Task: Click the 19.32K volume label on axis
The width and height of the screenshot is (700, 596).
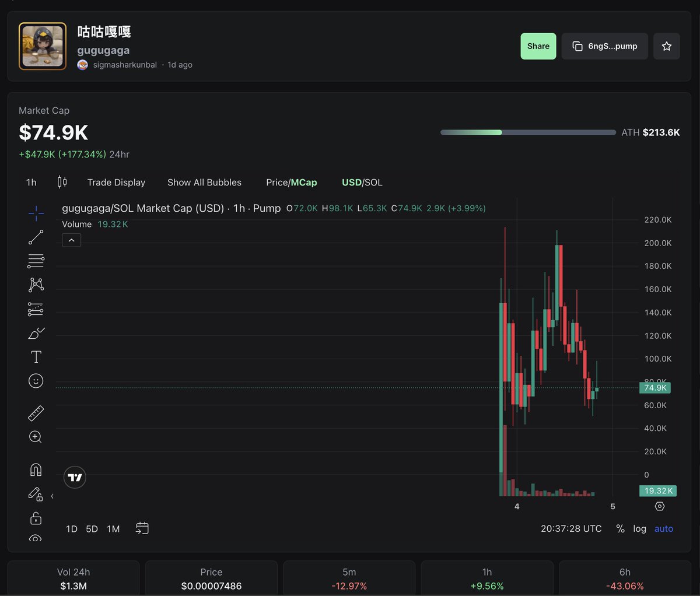Action: tap(658, 491)
